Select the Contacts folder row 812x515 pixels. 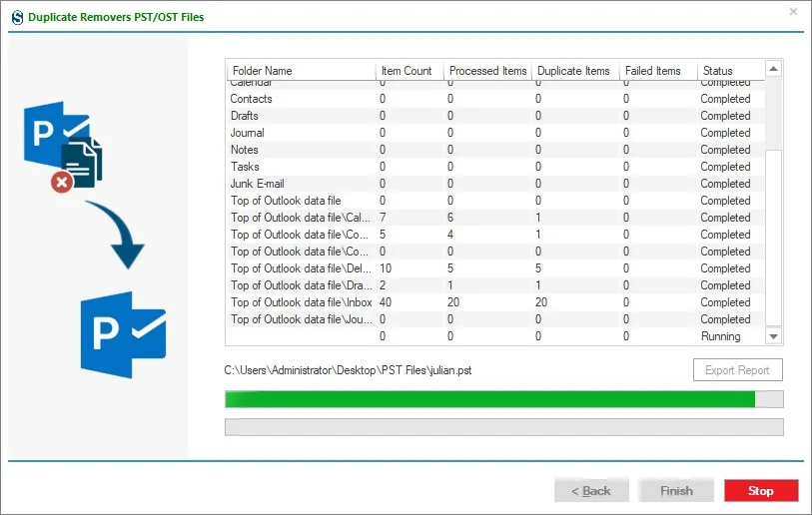495,99
